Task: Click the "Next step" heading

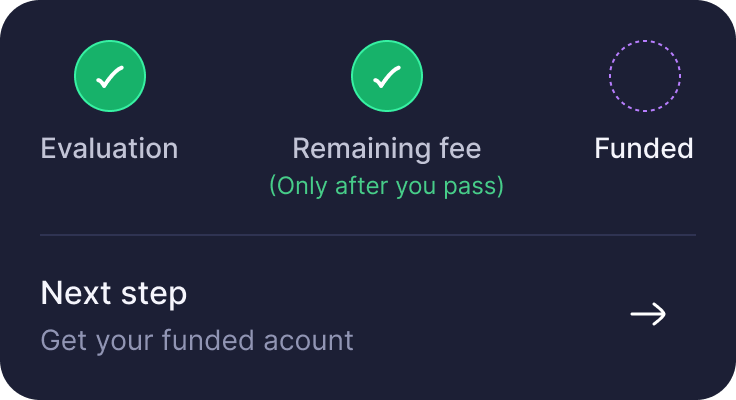Action: click(114, 294)
